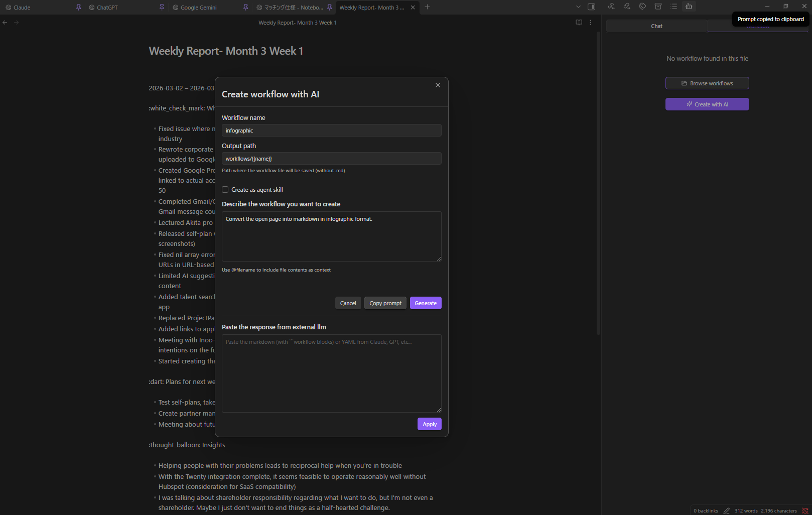
Task: Enable the Create as agent skill checkbox
Action: click(225, 189)
